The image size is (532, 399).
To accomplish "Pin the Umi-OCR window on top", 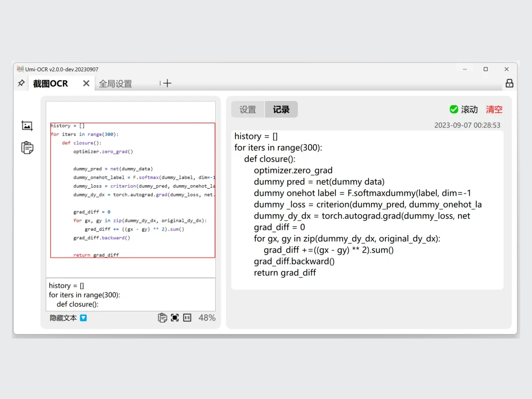I will pyautogui.click(x=21, y=83).
